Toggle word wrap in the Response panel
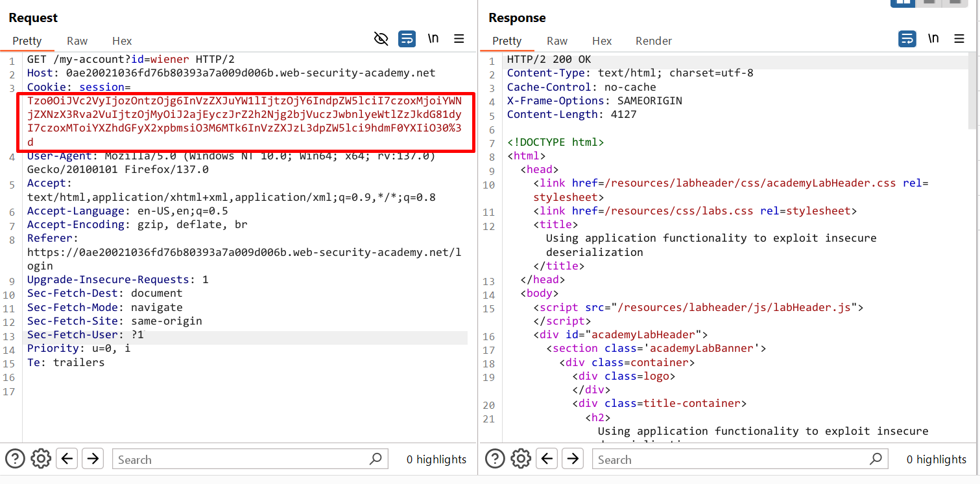The image size is (980, 484). 907,39
